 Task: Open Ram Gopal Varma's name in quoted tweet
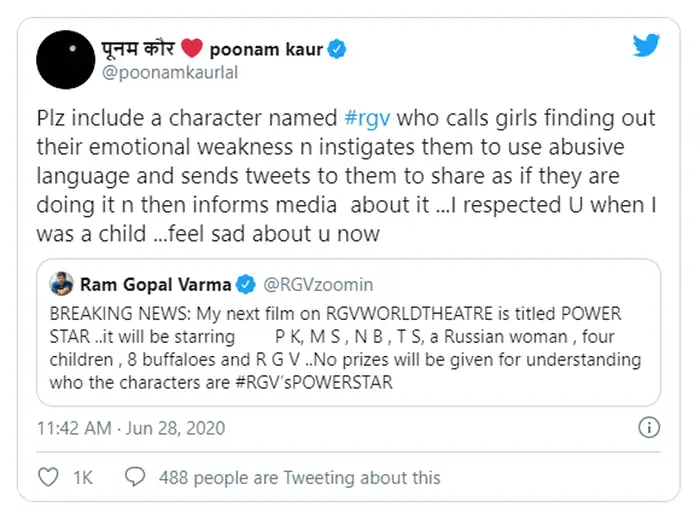pos(154,284)
